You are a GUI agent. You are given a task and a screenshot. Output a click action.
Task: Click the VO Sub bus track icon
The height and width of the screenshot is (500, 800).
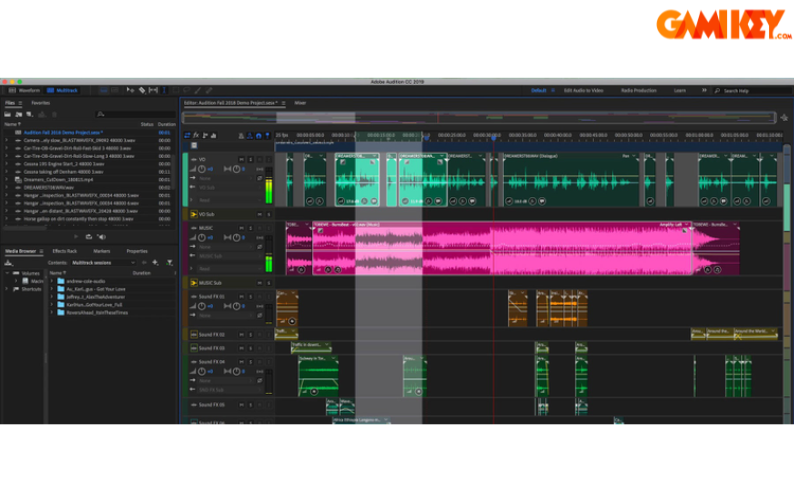pyautogui.click(x=194, y=214)
